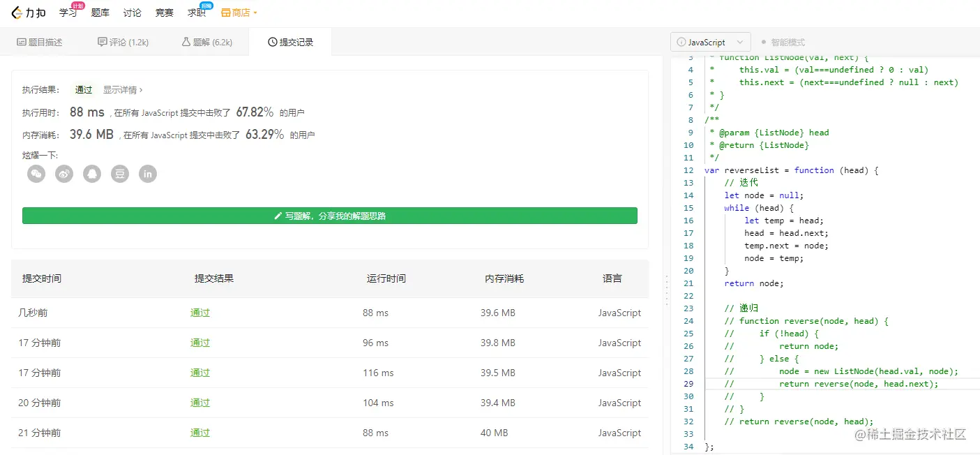980x455 pixels.
Task: Click the 39.8 MB memory cell
Action: click(x=498, y=343)
